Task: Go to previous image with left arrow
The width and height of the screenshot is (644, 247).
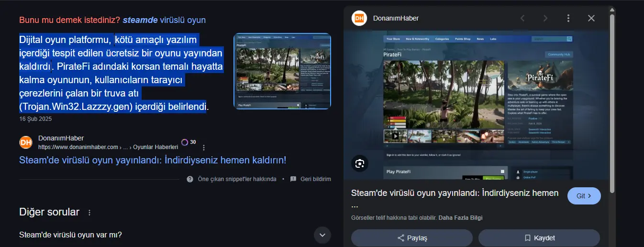Action: (x=522, y=18)
